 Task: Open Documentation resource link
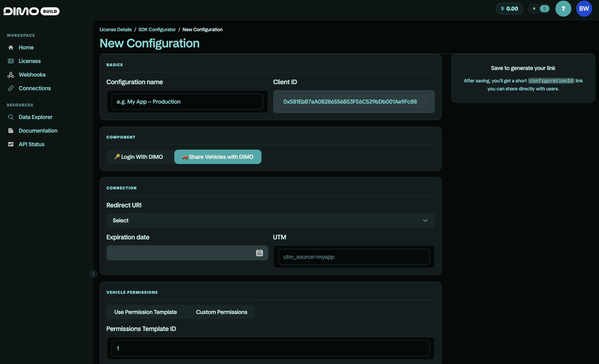click(38, 131)
